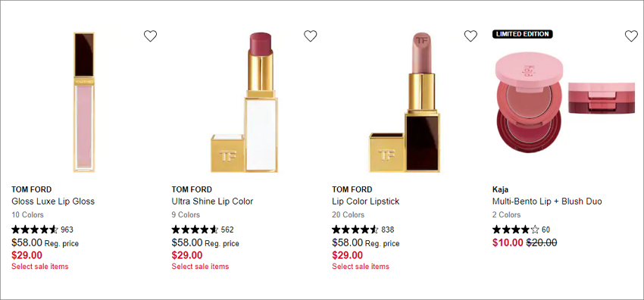This screenshot has height=300, width=644.
Task: Click Select sale items under Lip Color Lipstick
Action: pyautogui.click(x=361, y=267)
